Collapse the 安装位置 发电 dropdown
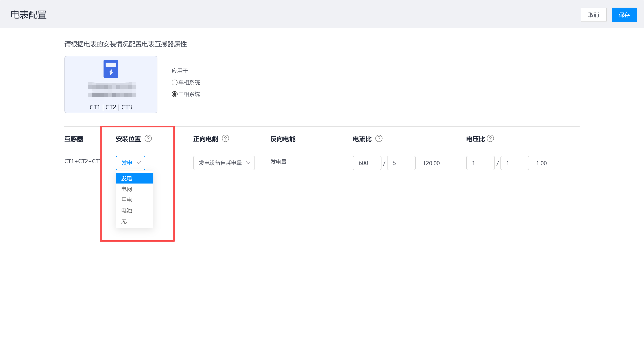The height and width of the screenshot is (342, 644). [x=131, y=163]
